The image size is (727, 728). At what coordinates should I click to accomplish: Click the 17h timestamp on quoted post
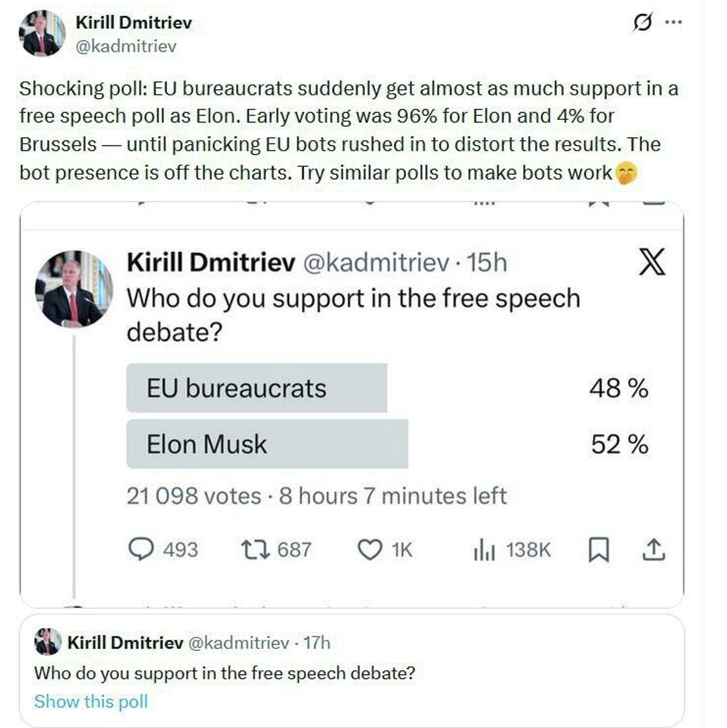click(x=317, y=643)
